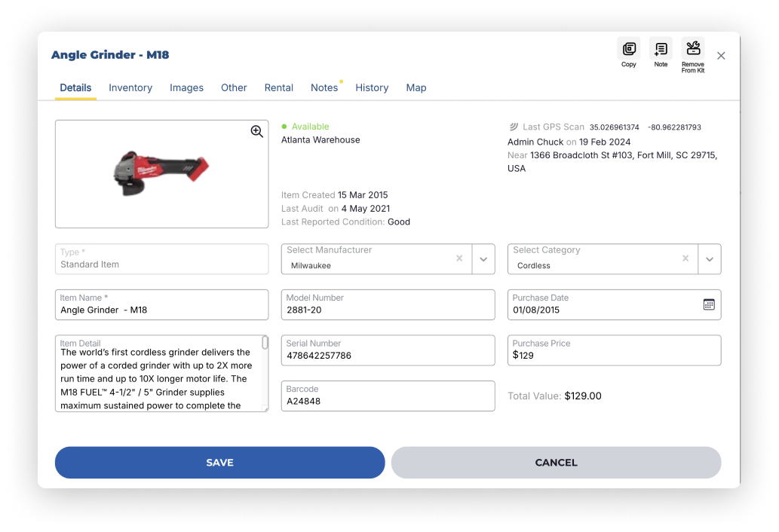Expand the Select Category dropdown
The height and width of the screenshot is (532, 779).
(x=710, y=259)
